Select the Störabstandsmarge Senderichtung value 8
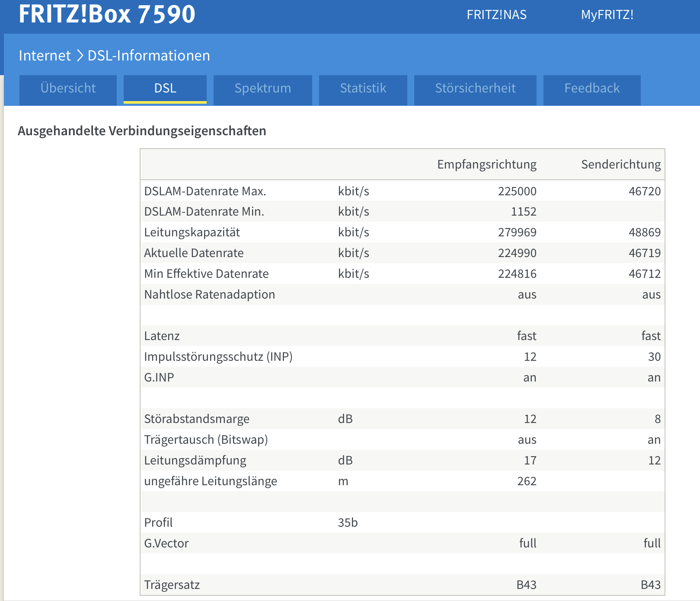The image size is (700, 601). click(x=658, y=419)
